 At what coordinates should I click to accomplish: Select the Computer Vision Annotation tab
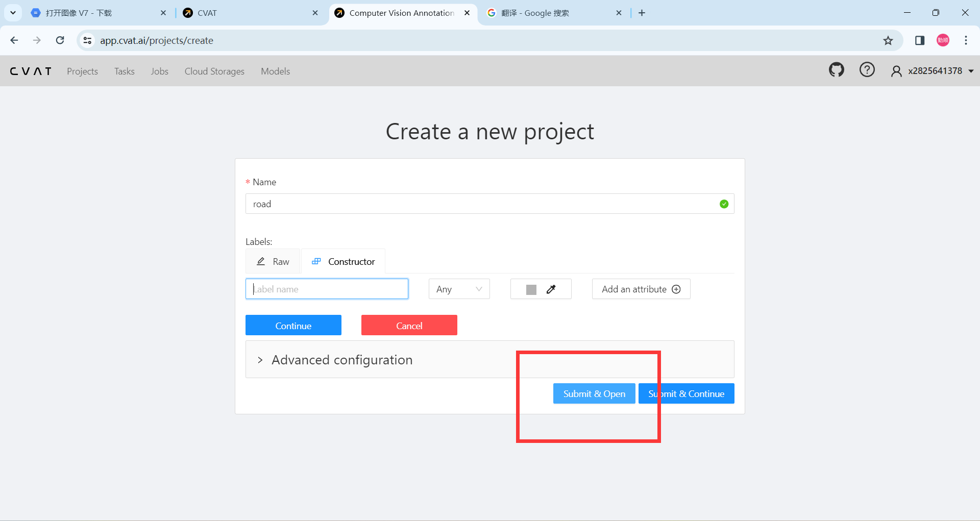coord(403,13)
